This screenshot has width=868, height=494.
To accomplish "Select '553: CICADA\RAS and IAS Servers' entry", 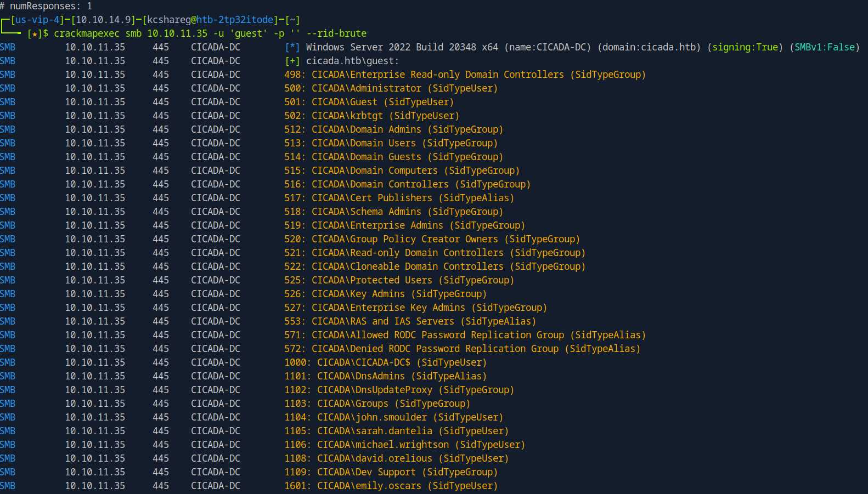I will pyautogui.click(x=410, y=321).
